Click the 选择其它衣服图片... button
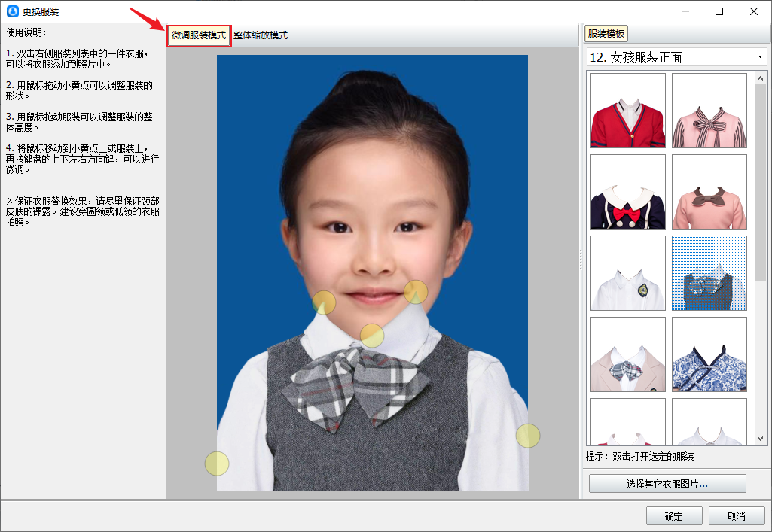The height and width of the screenshot is (532, 772). point(667,484)
